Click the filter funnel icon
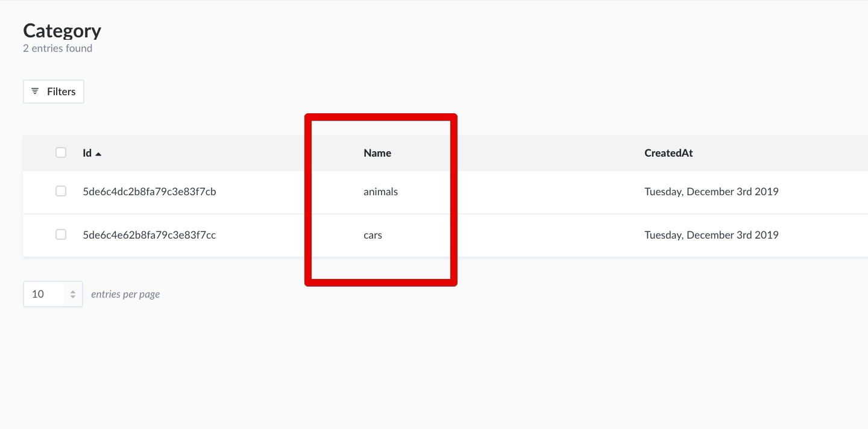The image size is (868, 429). tap(35, 91)
